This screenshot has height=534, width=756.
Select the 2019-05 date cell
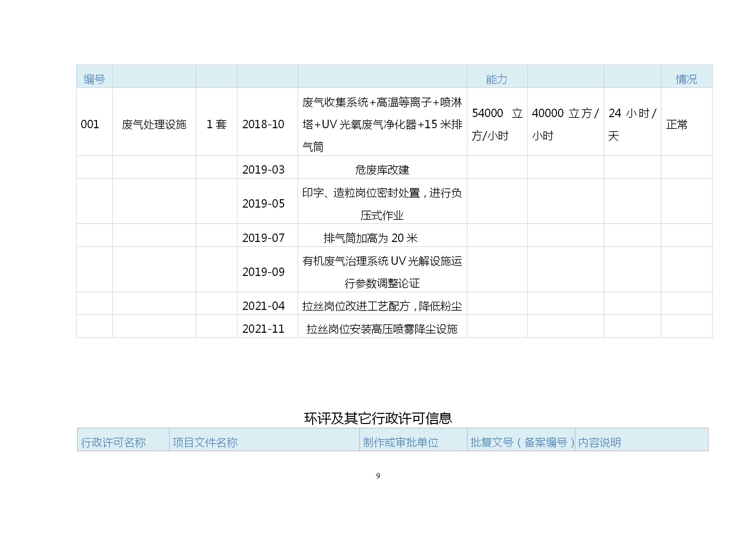(x=263, y=204)
